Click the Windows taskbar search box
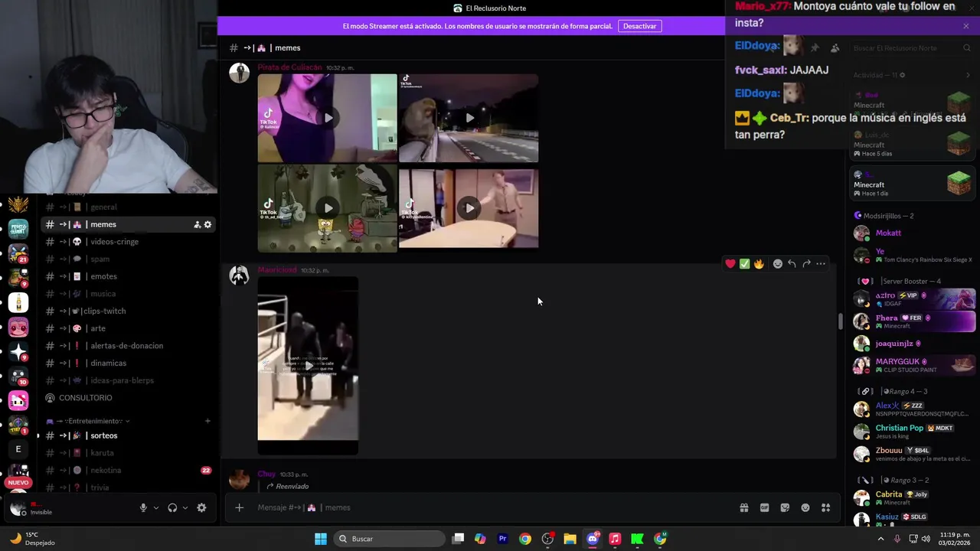 [x=388, y=539]
